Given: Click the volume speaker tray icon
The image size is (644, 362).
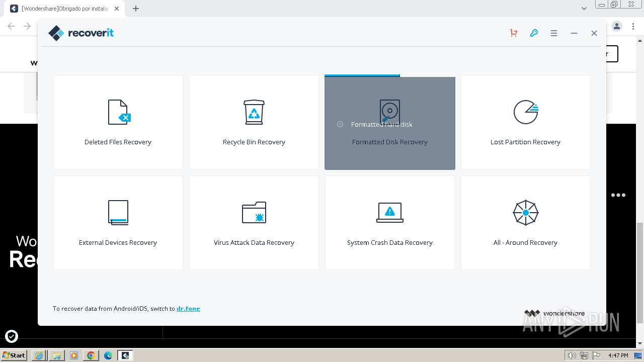Looking at the screenshot, I should [x=572, y=355].
